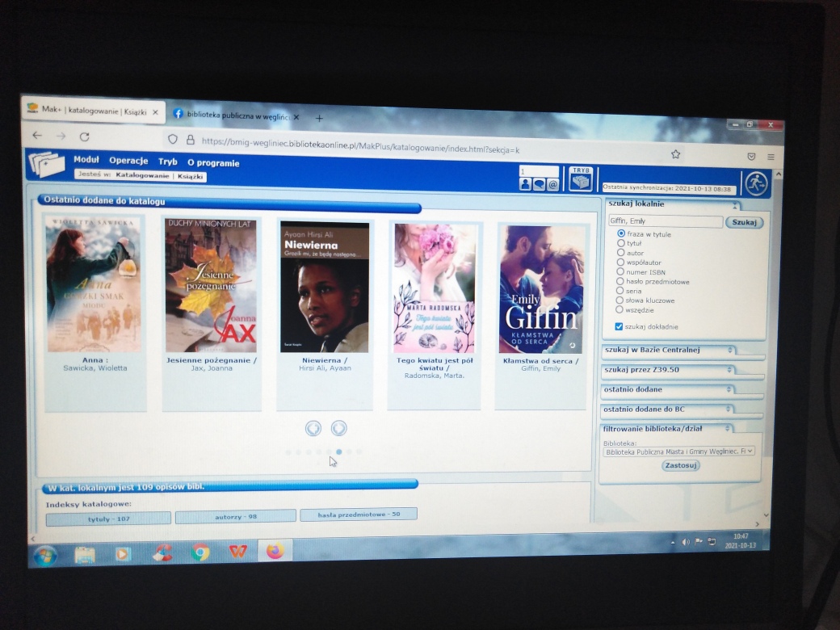The image size is (840, 630).
Task: Select the 'fraza w tytule' radio option
Action: [x=621, y=233]
